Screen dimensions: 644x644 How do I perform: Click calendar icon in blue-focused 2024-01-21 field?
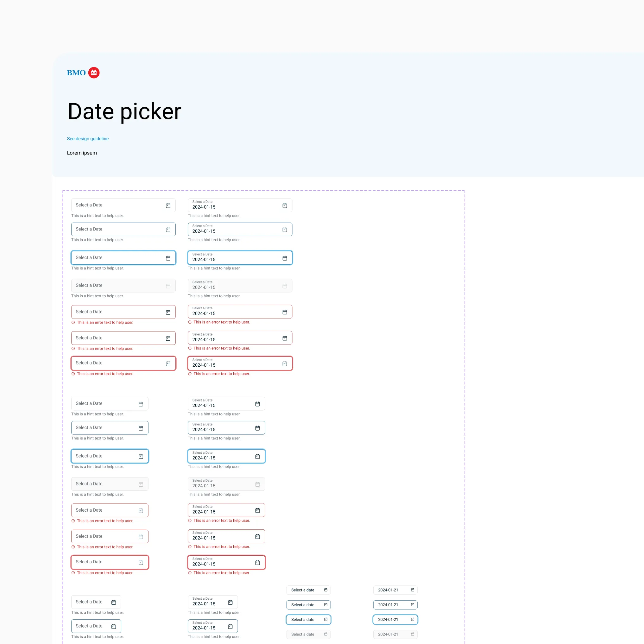coord(413,619)
